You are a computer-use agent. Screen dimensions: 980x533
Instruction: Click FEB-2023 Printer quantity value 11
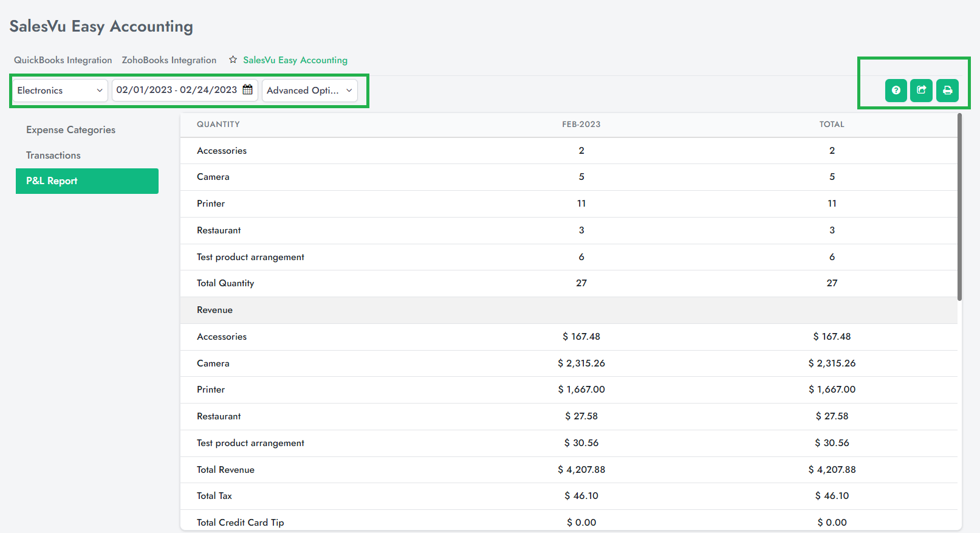click(581, 204)
